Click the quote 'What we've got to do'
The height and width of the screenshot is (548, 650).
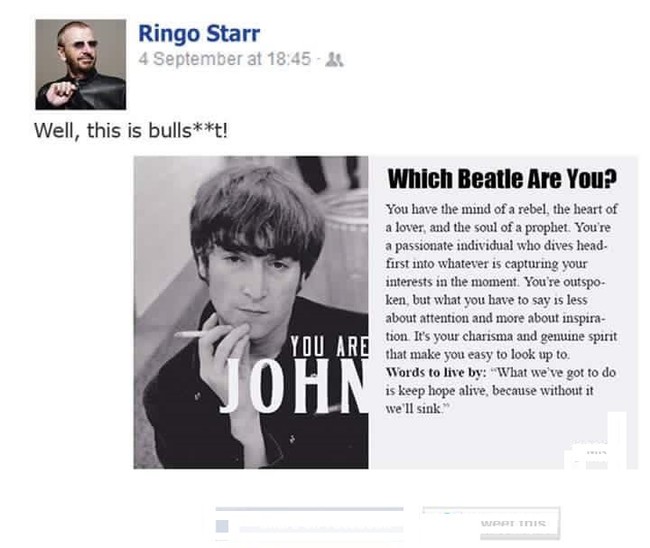(553, 372)
